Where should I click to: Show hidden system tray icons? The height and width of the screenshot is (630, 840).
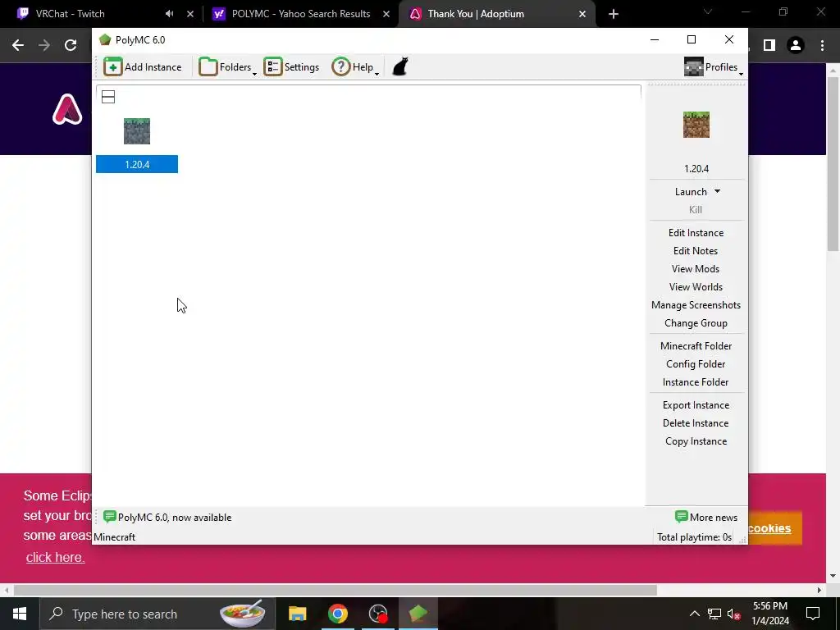click(694, 614)
